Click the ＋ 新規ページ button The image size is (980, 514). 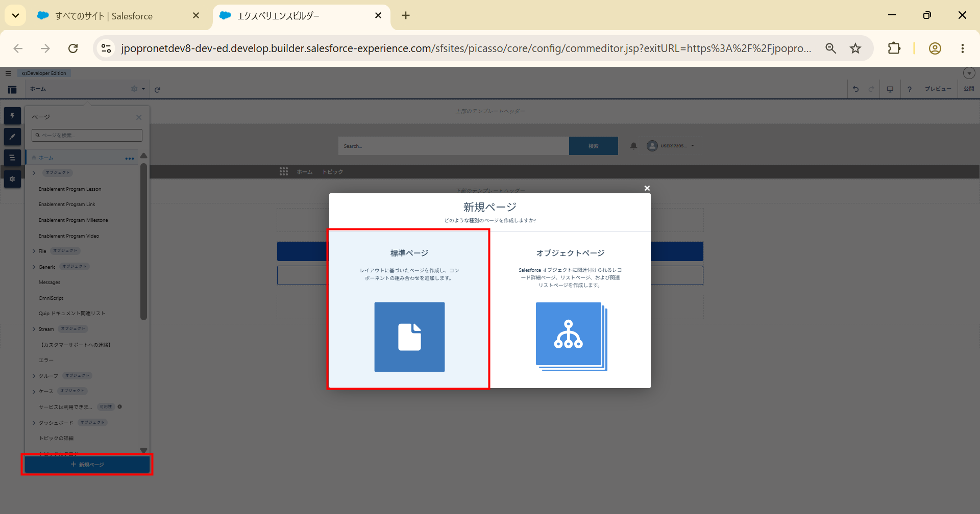pyautogui.click(x=87, y=465)
